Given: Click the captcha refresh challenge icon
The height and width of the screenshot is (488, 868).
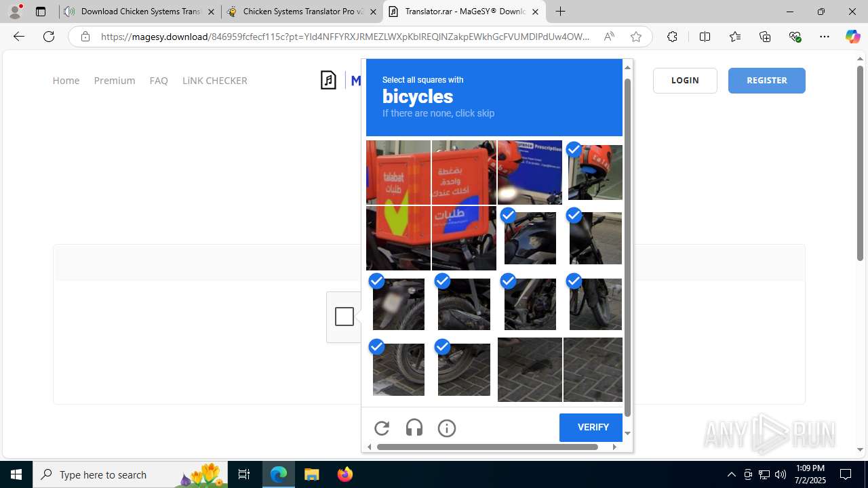Looking at the screenshot, I should pyautogui.click(x=382, y=428).
